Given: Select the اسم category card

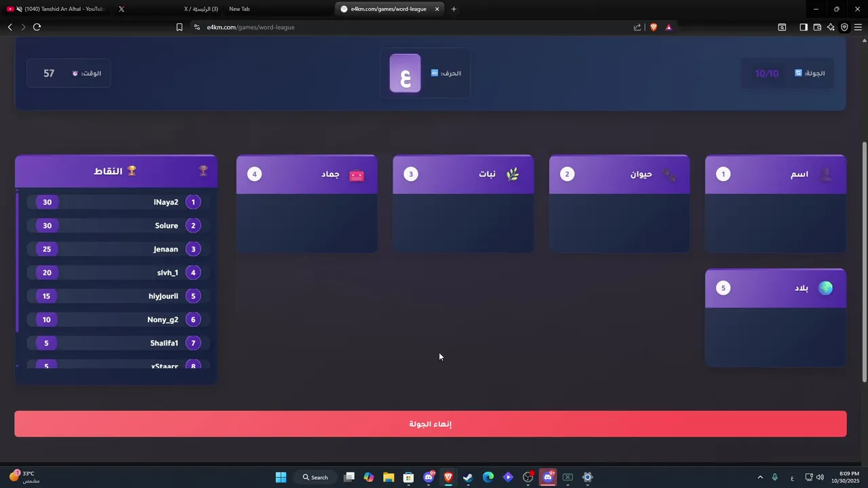Looking at the screenshot, I should pos(776,203).
